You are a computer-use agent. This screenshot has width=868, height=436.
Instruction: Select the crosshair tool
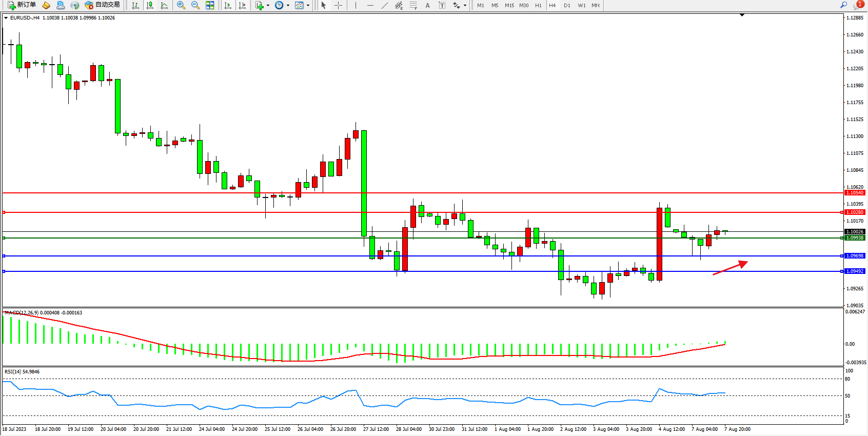coord(339,5)
